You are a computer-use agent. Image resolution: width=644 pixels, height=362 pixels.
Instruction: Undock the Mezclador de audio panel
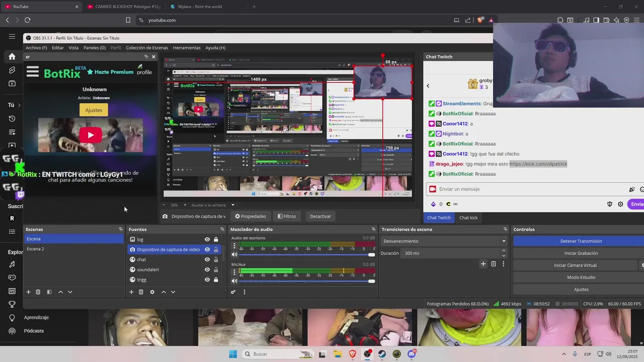(x=373, y=229)
